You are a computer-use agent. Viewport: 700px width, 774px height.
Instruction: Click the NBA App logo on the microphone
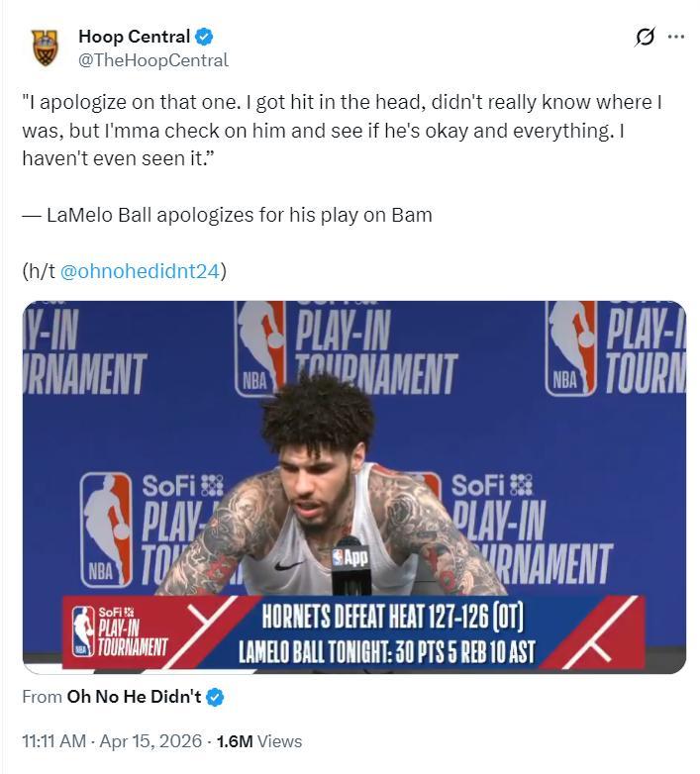pyautogui.click(x=350, y=557)
